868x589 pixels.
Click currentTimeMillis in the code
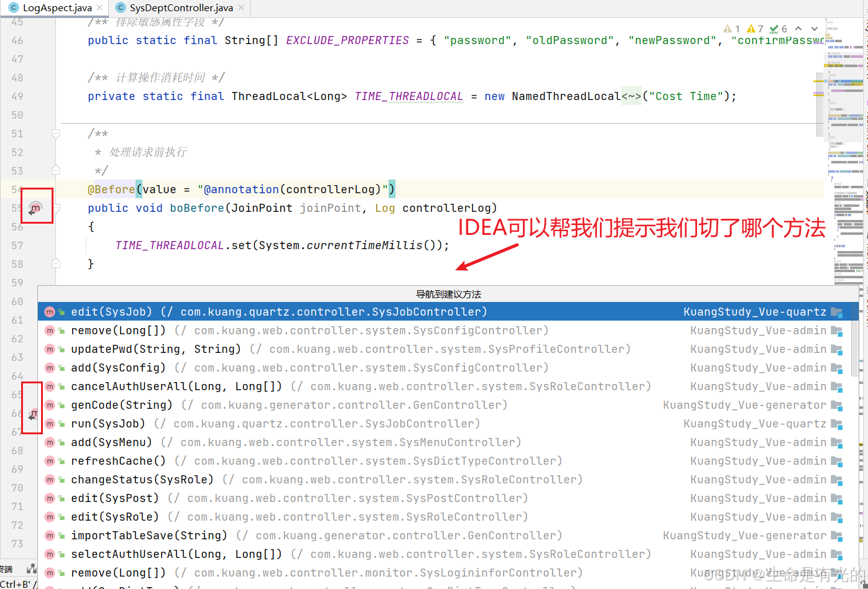tap(364, 245)
